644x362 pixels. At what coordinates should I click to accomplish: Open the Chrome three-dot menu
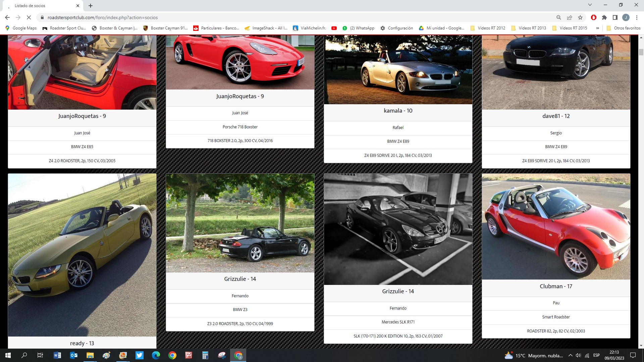click(x=637, y=17)
